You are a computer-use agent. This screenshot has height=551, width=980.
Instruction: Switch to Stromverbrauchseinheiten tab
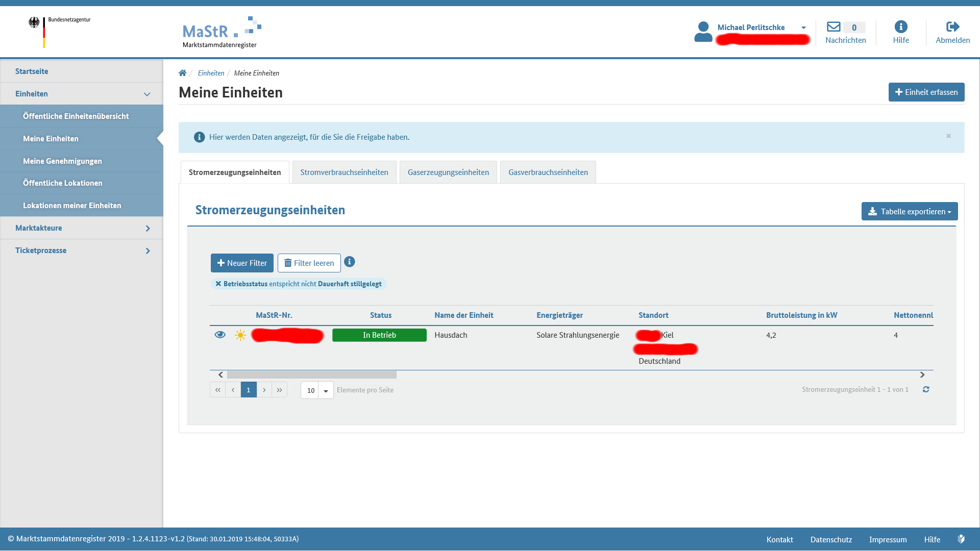[x=344, y=172]
